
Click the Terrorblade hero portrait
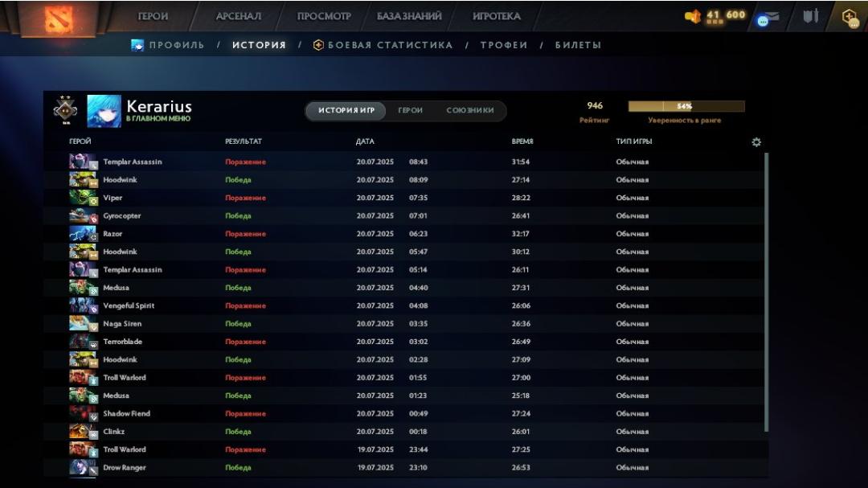[83, 342]
